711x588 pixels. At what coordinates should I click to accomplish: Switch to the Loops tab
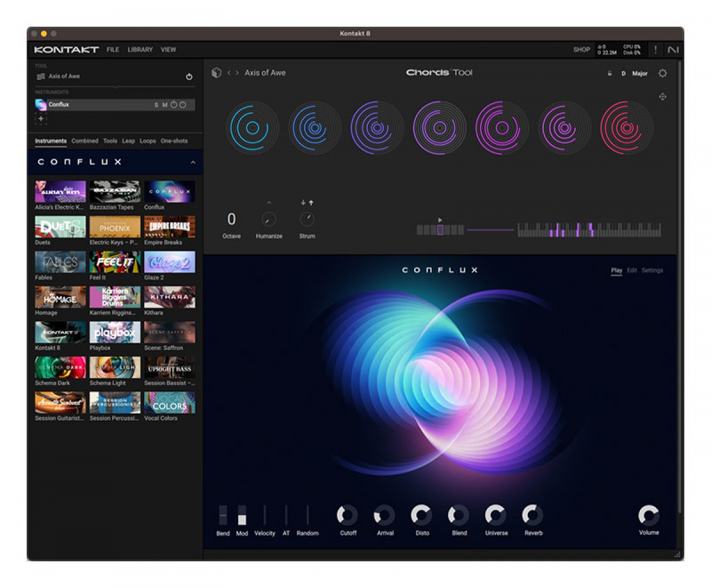[148, 141]
